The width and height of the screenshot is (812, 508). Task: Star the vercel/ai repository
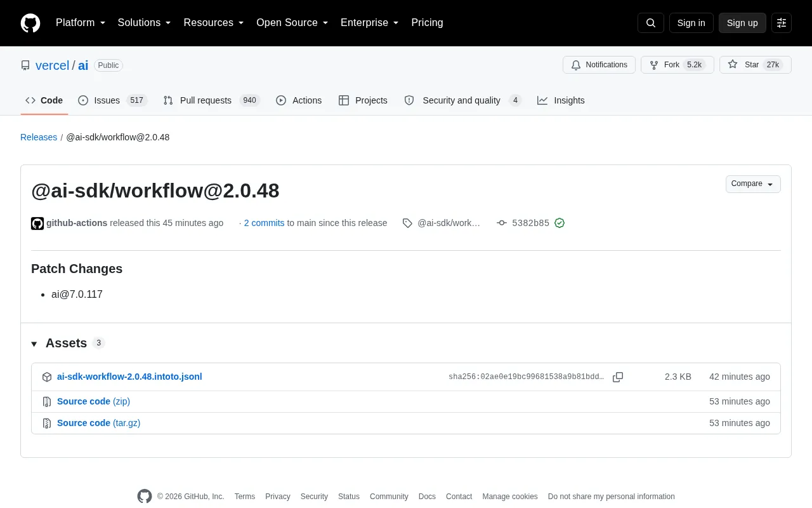point(756,65)
